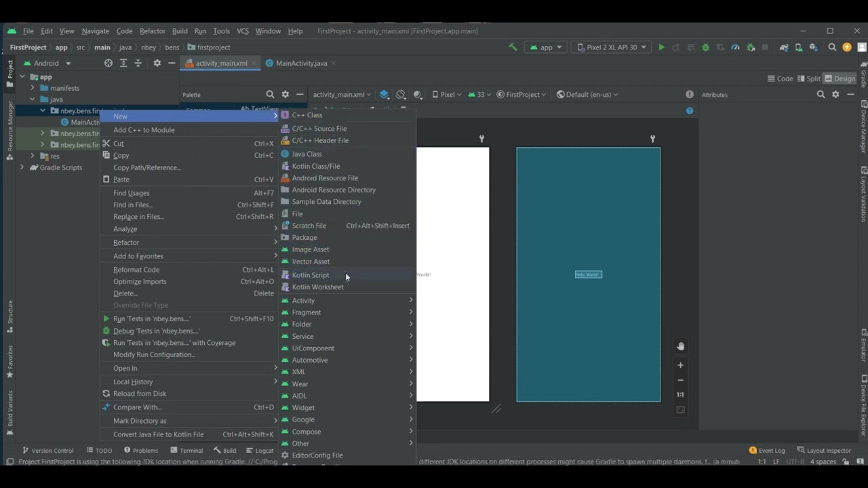Click the Make Project hammer icon

coord(513,47)
